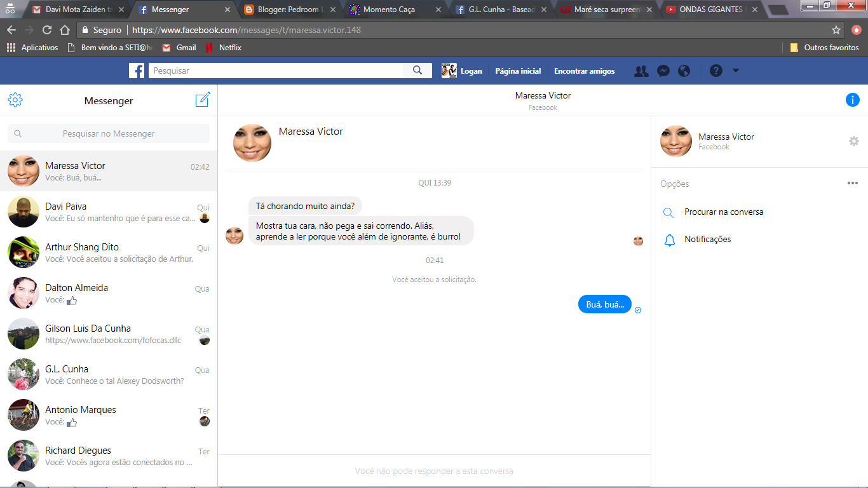The height and width of the screenshot is (488, 868).
Task: Open the Apps grid icon in bookmarks bar
Action: (11, 48)
